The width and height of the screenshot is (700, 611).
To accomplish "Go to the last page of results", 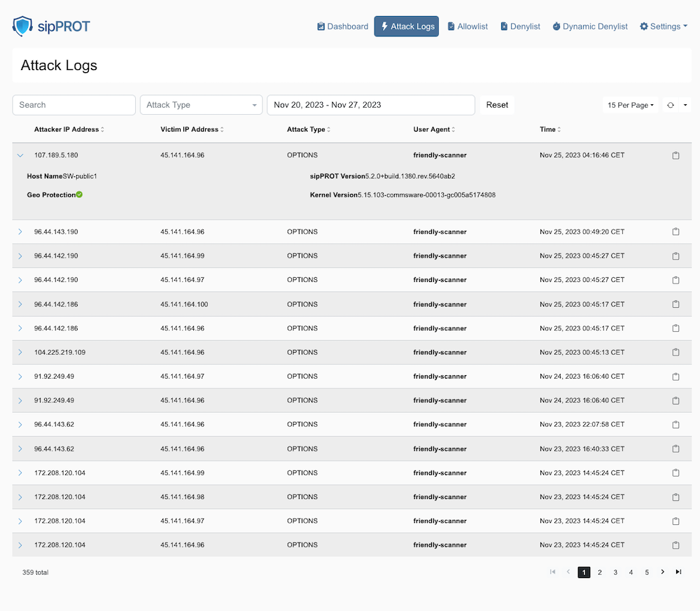I will [678, 572].
